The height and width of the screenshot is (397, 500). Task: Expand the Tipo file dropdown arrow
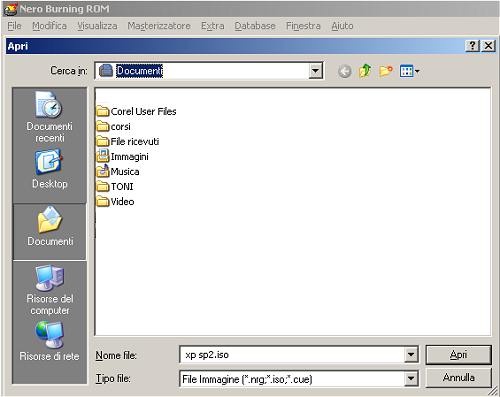point(411,379)
